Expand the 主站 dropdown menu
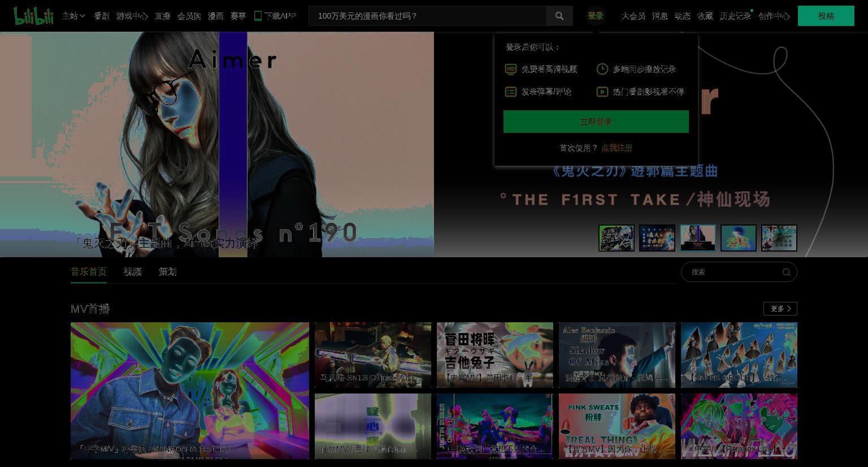Viewport: 868px width, 467px height. pos(73,16)
